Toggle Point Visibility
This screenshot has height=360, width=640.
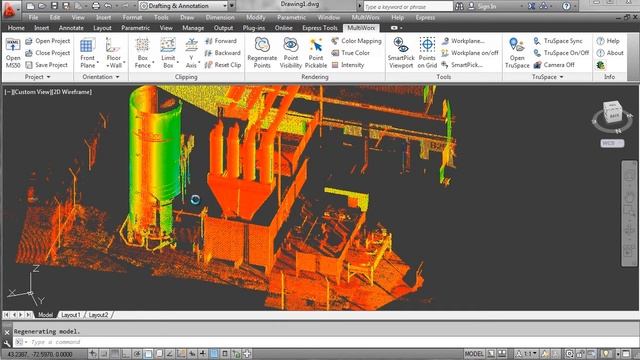(x=291, y=53)
